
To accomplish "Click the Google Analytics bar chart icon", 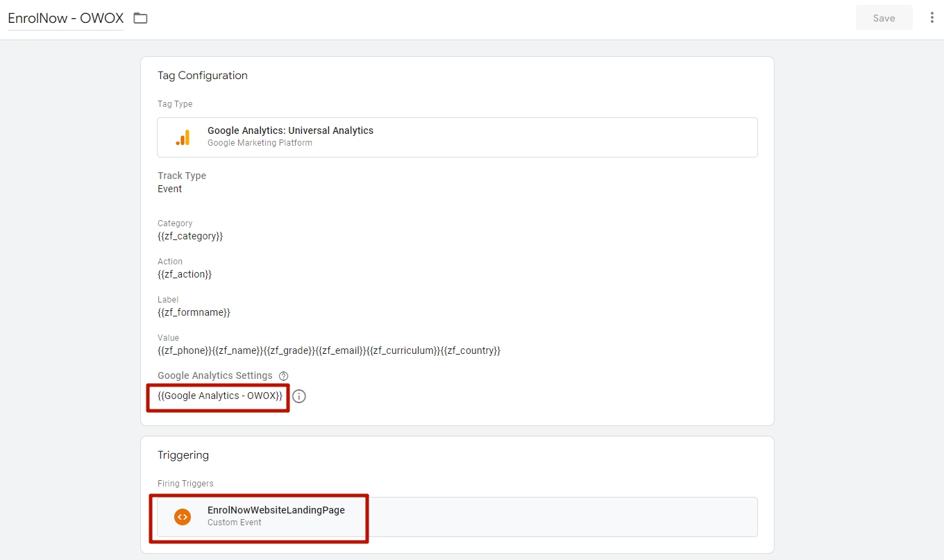I will pyautogui.click(x=183, y=137).
